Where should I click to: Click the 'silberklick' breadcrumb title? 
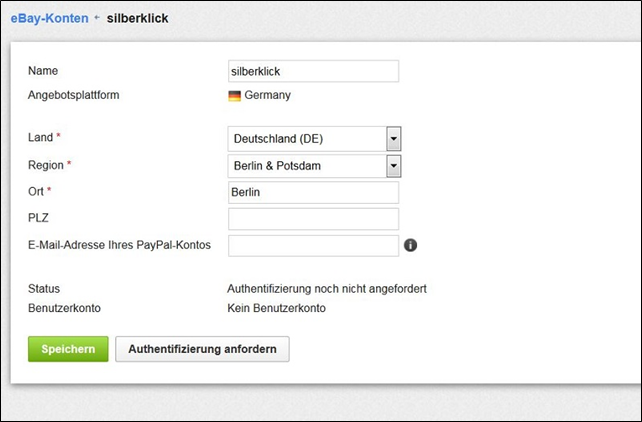click(138, 18)
